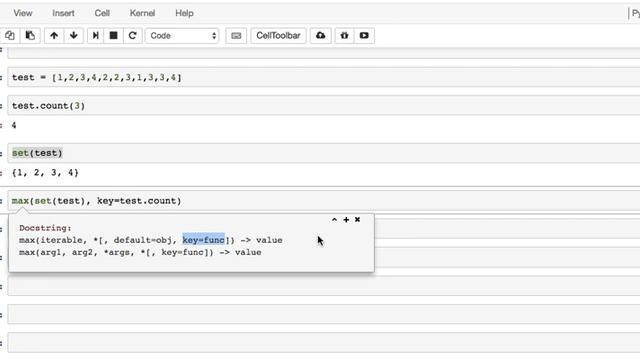This screenshot has width=640, height=360.
Task: Run the current cell
Action: point(96,36)
